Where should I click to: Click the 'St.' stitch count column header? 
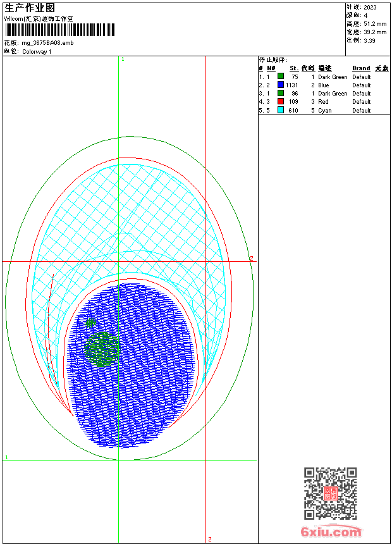point(294,68)
